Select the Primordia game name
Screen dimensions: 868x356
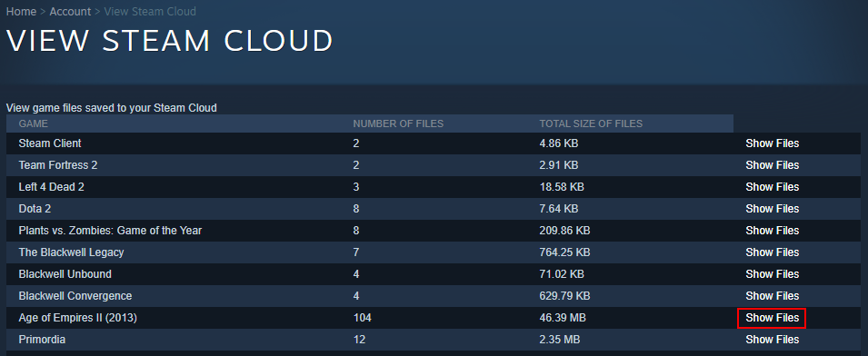pos(42,340)
